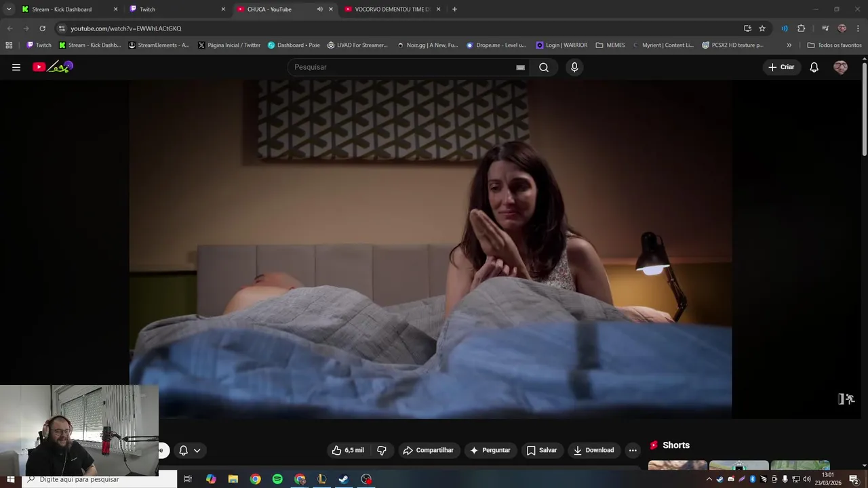The height and width of the screenshot is (488, 868).
Task: Click the Shorts section heading
Action: tap(676, 445)
